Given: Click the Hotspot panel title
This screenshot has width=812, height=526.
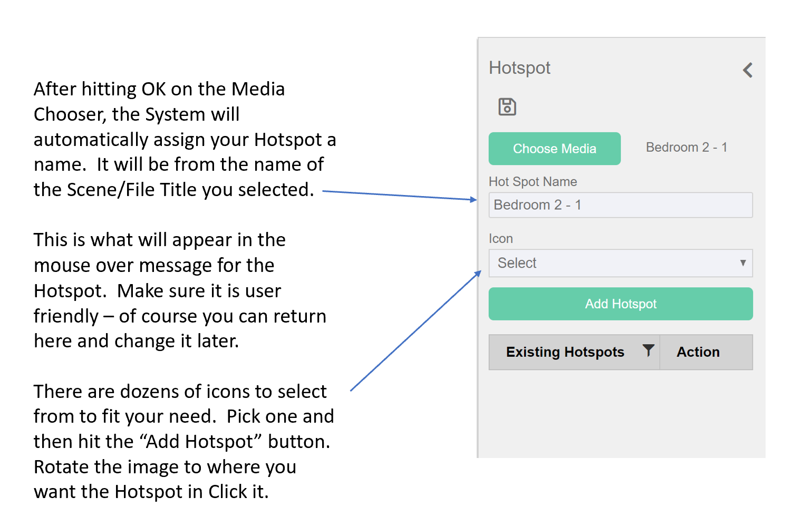Looking at the screenshot, I should 519,68.
